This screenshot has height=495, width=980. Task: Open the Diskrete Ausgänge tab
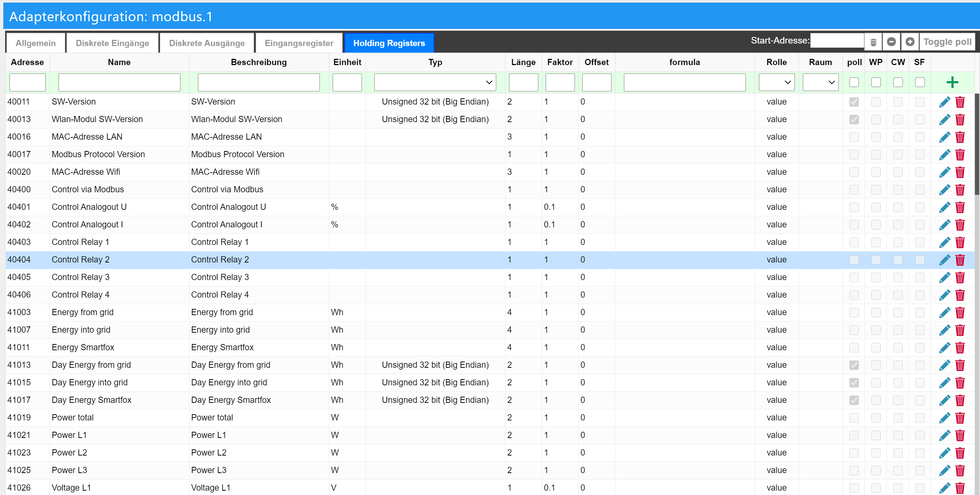(207, 43)
